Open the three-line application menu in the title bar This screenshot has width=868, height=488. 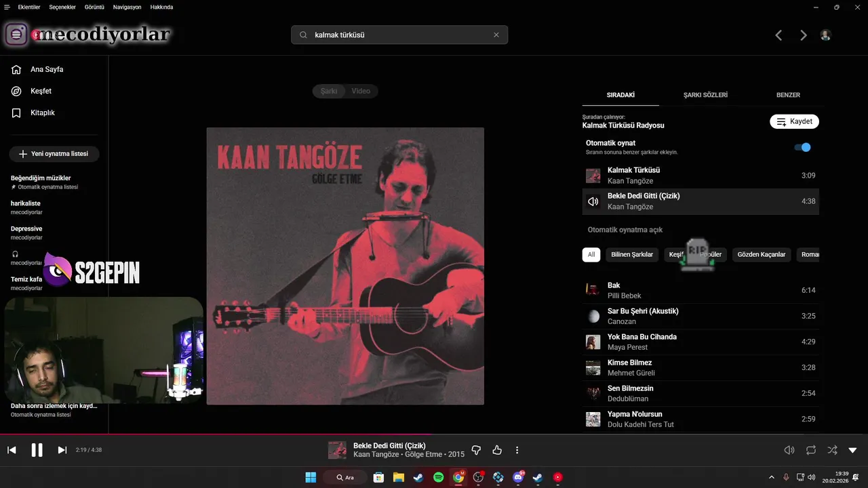[x=7, y=7]
